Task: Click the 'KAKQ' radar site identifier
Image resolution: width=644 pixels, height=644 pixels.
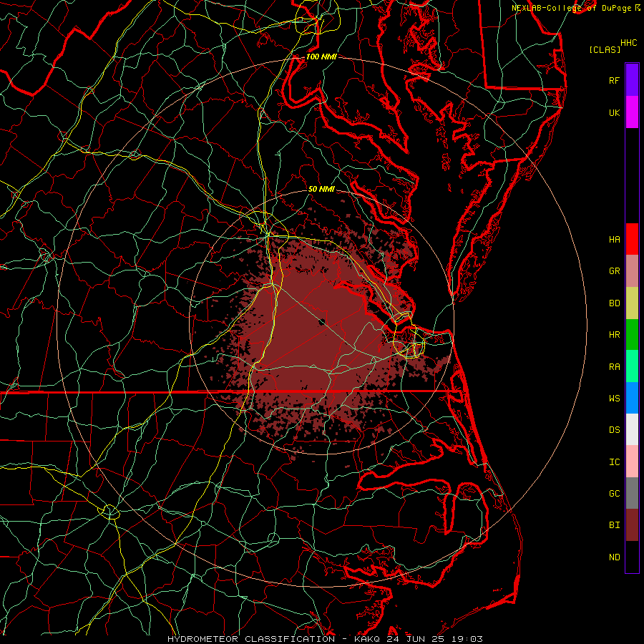Action: [x=366, y=639]
